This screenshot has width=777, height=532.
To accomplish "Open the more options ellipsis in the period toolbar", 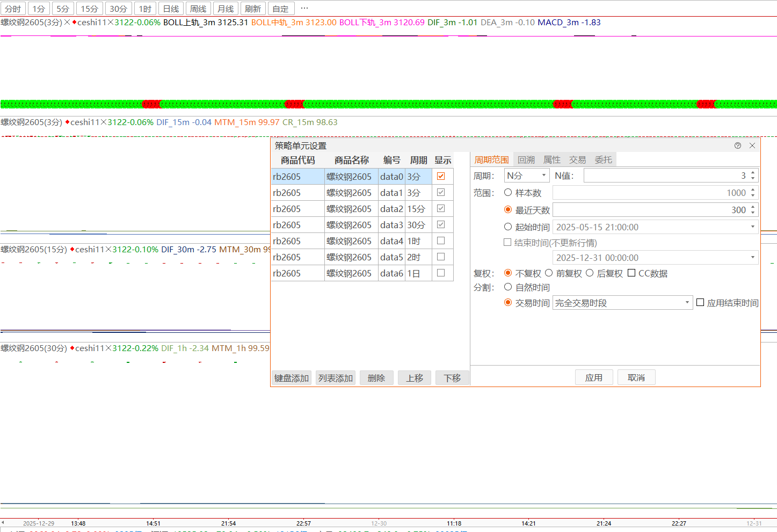I will (304, 9).
